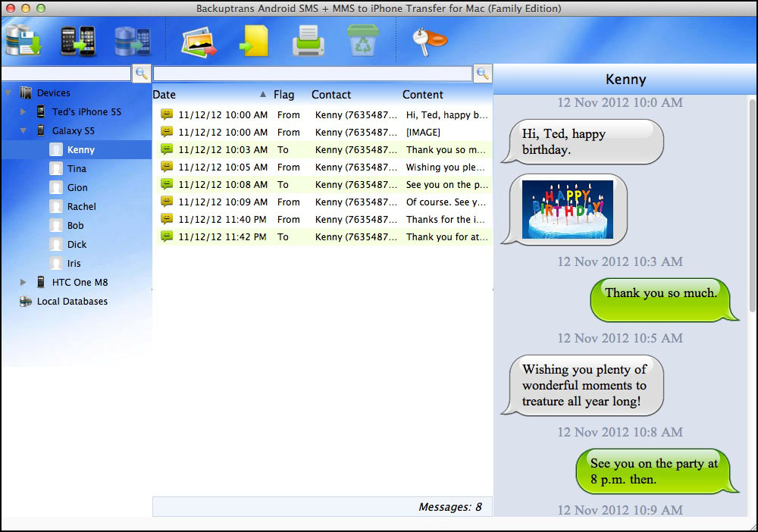Image resolution: width=758 pixels, height=532 pixels.
Task: Sort by the Content column header
Action: 422,95
